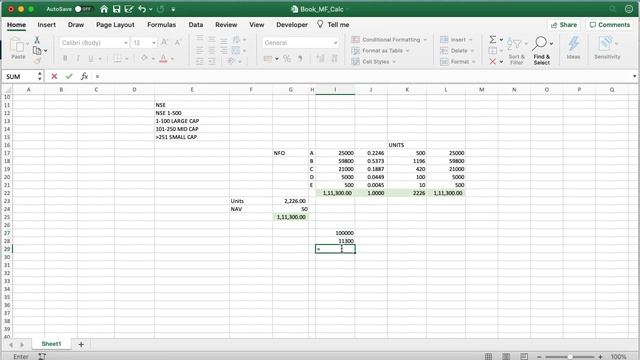Click the fill color bucket

click(144, 59)
